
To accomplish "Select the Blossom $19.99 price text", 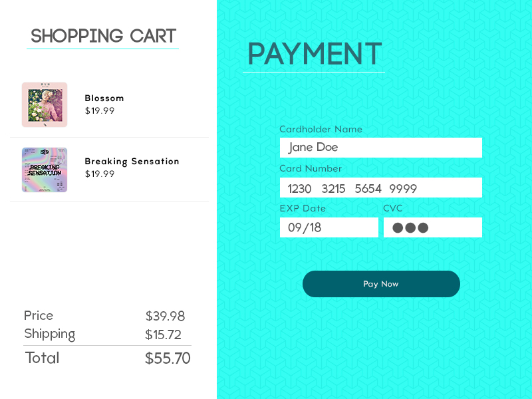I will (x=99, y=110).
